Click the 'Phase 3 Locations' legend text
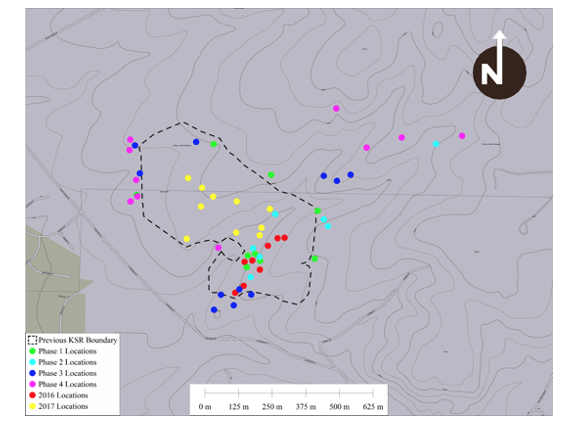This screenshot has height=427, width=582. point(68,373)
